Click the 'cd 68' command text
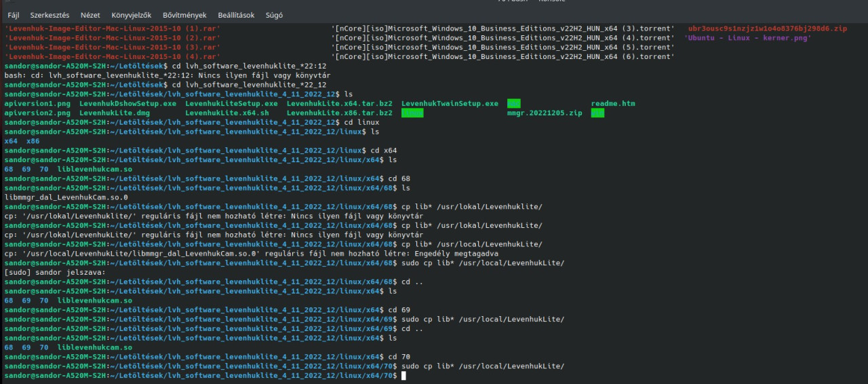Image resolution: width=868 pixels, height=384 pixels. (399, 178)
